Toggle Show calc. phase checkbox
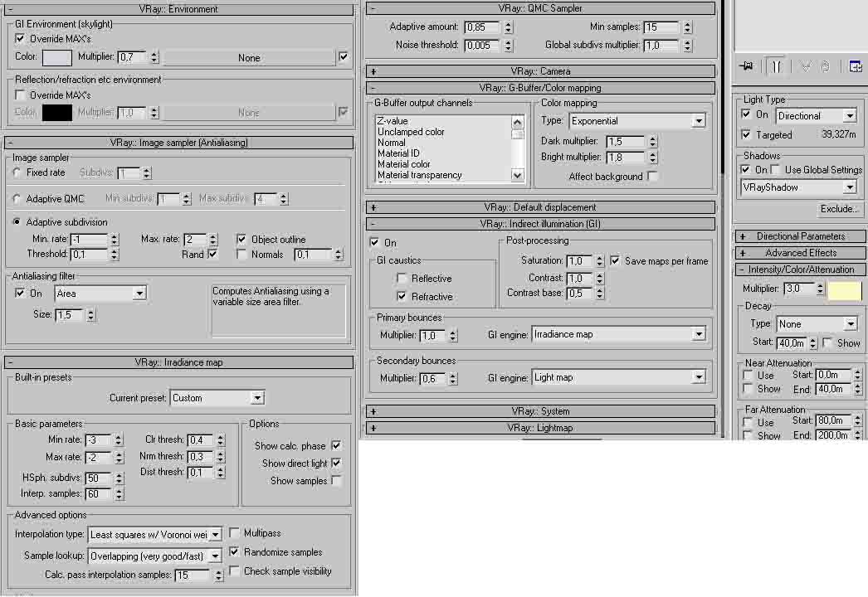 point(336,445)
